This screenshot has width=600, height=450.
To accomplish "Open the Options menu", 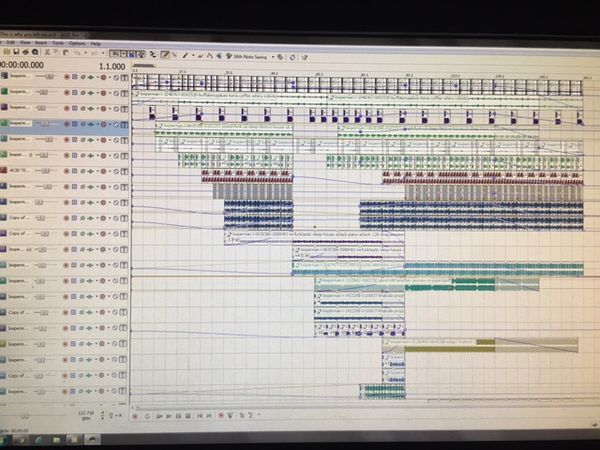I will [x=76, y=43].
